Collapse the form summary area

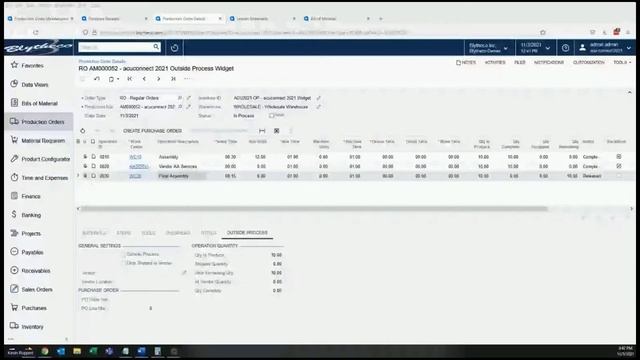(629, 93)
